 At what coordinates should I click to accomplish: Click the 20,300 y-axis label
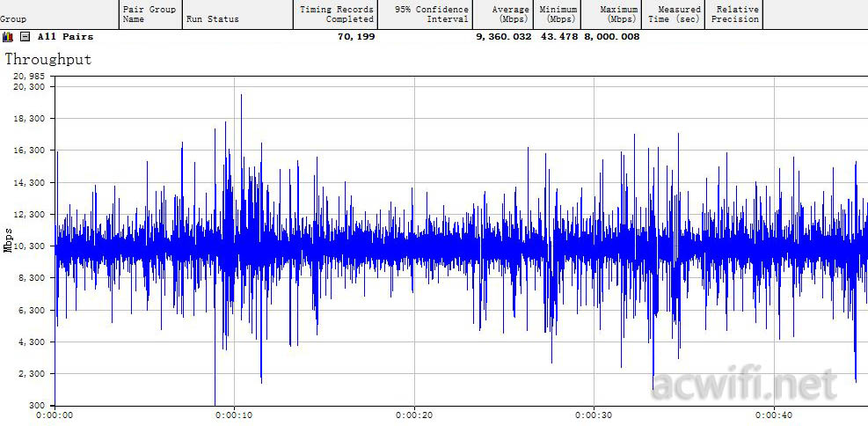pos(31,86)
